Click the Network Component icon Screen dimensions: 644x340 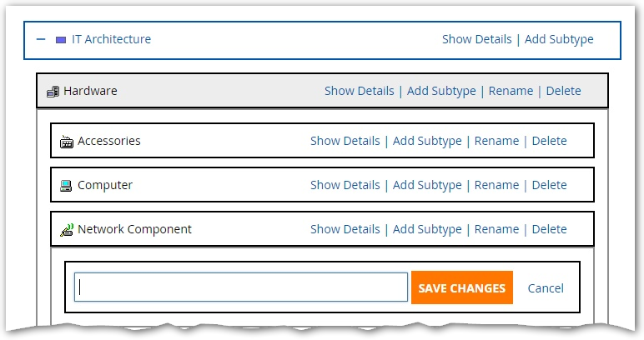(x=67, y=229)
